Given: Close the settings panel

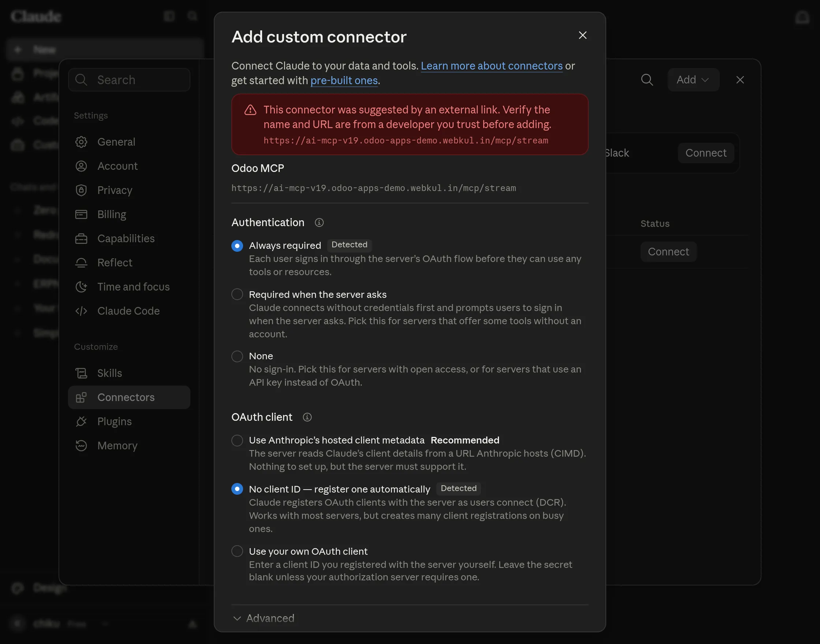Looking at the screenshot, I should point(740,79).
